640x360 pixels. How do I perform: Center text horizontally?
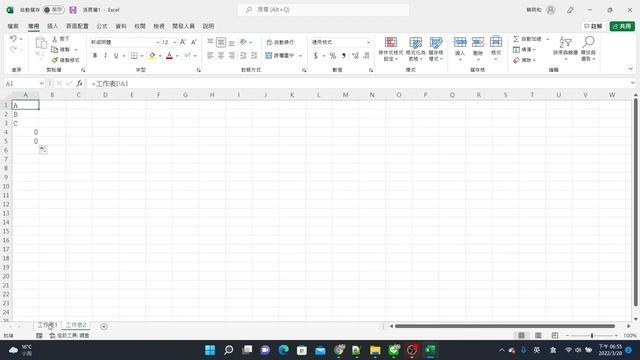pos(221,56)
